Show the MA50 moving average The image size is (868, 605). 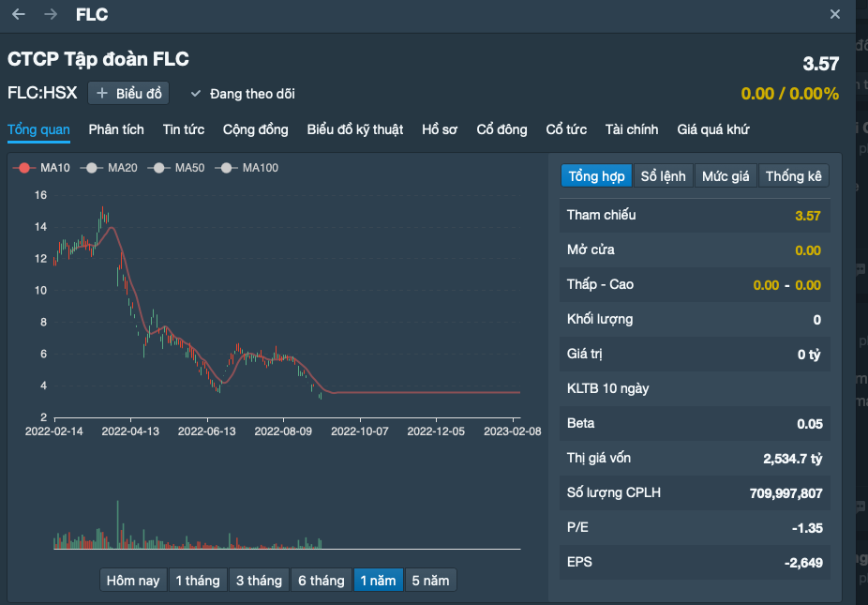pos(177,168)
